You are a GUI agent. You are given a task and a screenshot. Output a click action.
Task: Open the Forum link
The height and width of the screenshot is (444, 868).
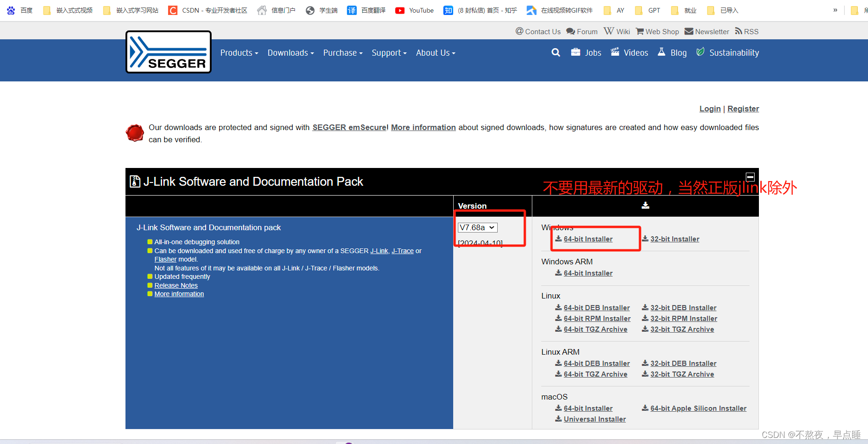pos(582,31)
